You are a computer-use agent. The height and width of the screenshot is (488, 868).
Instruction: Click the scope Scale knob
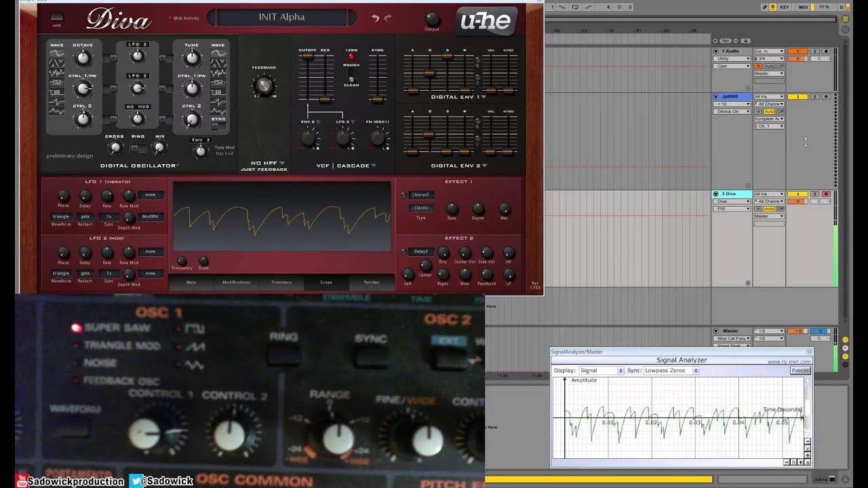pos(203,260)
